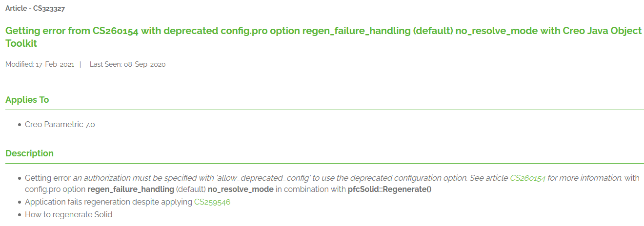Click 'Getting error' at start of Description bullet
The width and height of the screenshot is (644, 226).
pos(48,178)
